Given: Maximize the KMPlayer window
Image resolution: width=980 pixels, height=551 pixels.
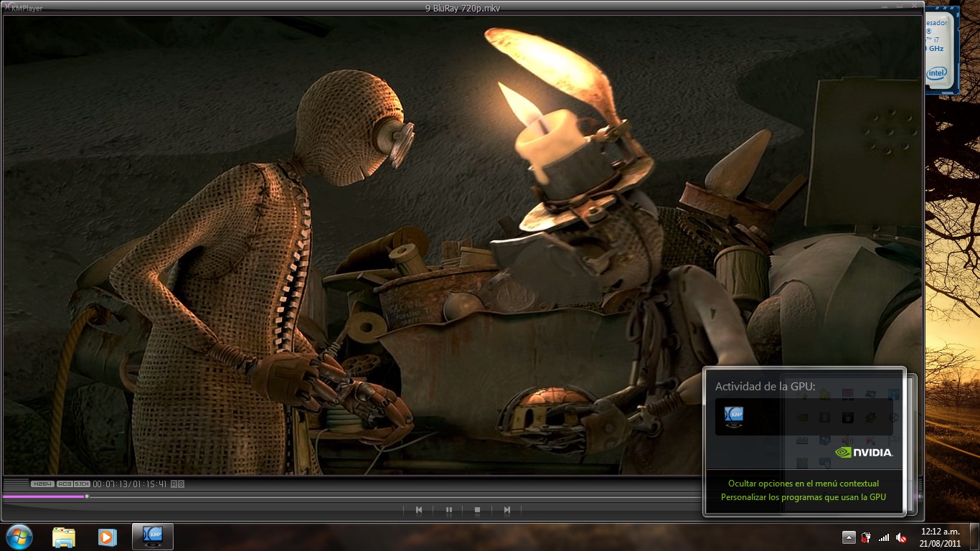Looking at the screenshot, I should pyautogui.click(x=900, y=6).
